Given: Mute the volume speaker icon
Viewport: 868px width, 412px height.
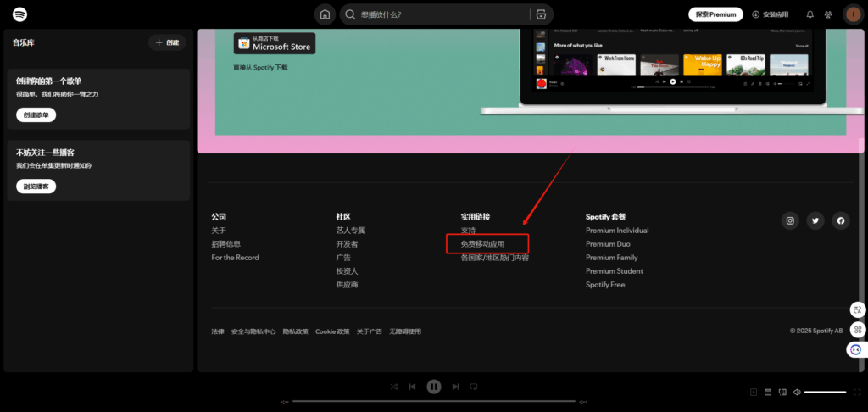Looking at the screenshot, I should coord(797,392).
